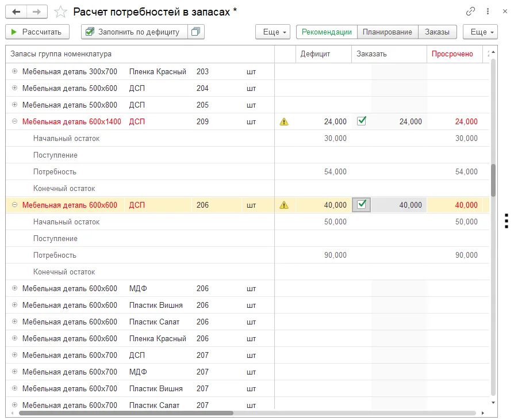Open the vertical three-dot window menu
Viewport: 514px width, 420px height.
click(488, 12)
